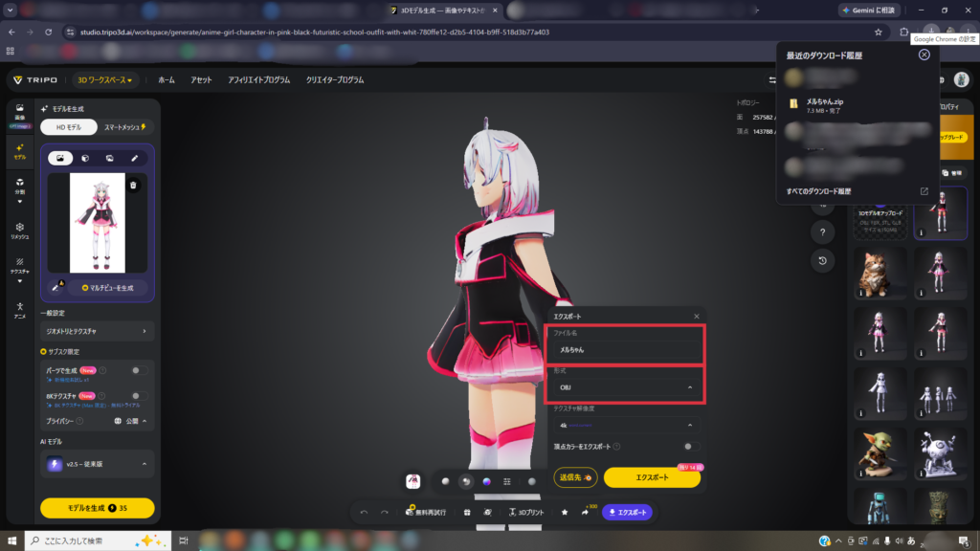
Task: Select the 3D cube input mode icon
Action: [85, 158]
